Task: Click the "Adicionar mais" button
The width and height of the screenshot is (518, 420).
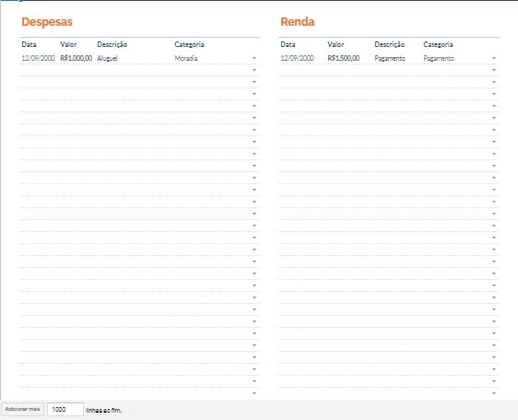Action: 22,410
